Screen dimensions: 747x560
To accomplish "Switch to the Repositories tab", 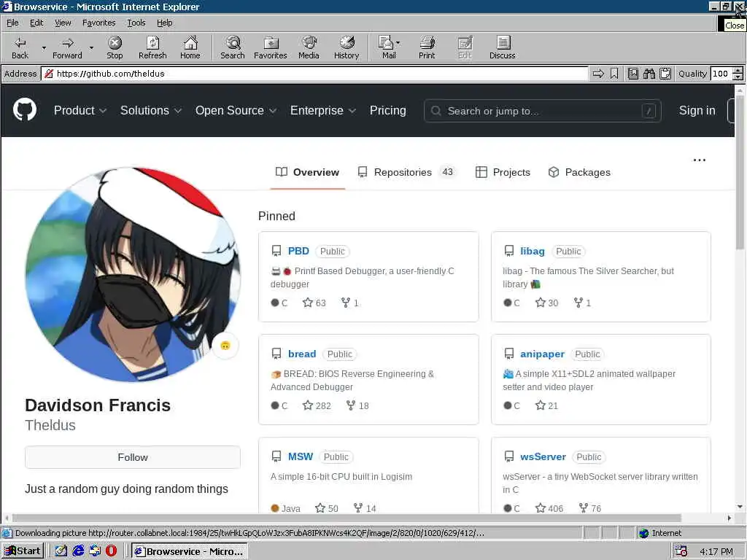I will click(x=407, y=172).
